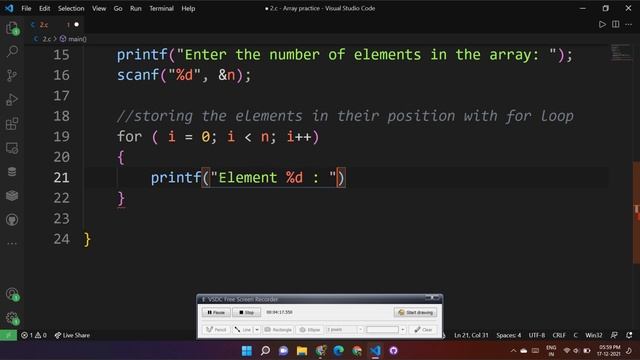Viewport: 640px width, 360px height.
Task: Change line endings via CRLF
Action: [559, 335]
